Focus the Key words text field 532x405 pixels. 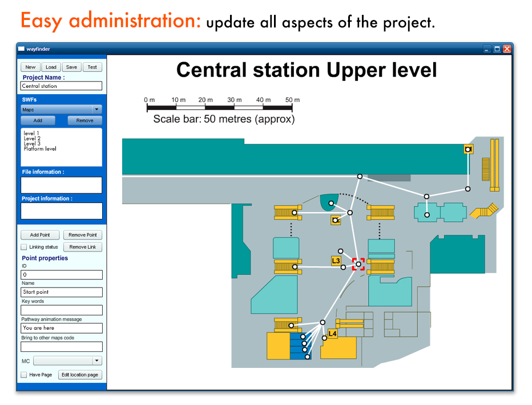[61, 310]
